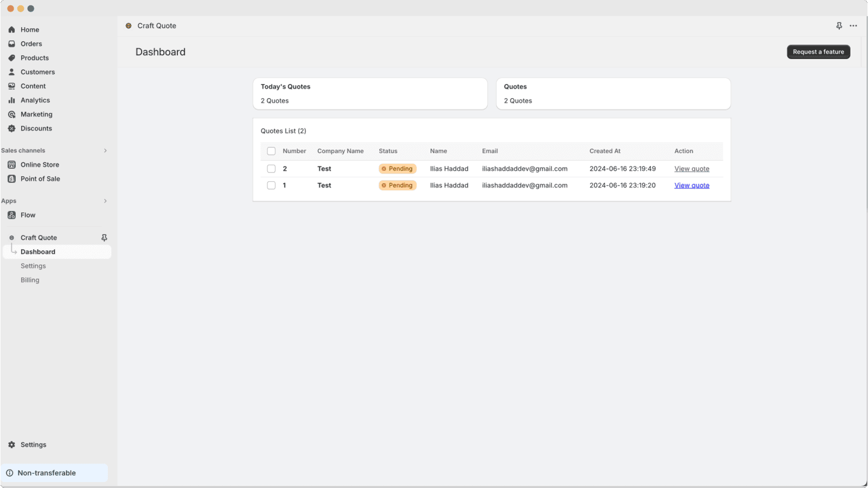The image size is (868, 488).
Task: Switch to Craft Quote Billing page
Action: point(30,280)
